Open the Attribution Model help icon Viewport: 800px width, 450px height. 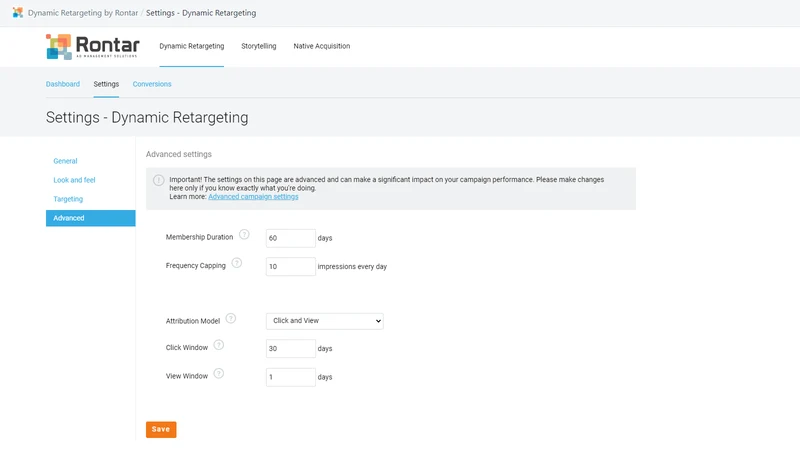click(231, 318)
